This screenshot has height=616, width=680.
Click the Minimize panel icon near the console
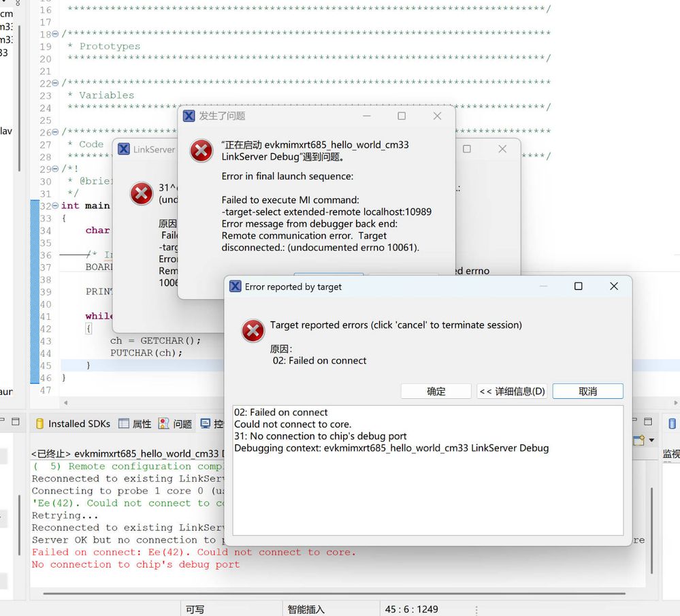(635, 419)
